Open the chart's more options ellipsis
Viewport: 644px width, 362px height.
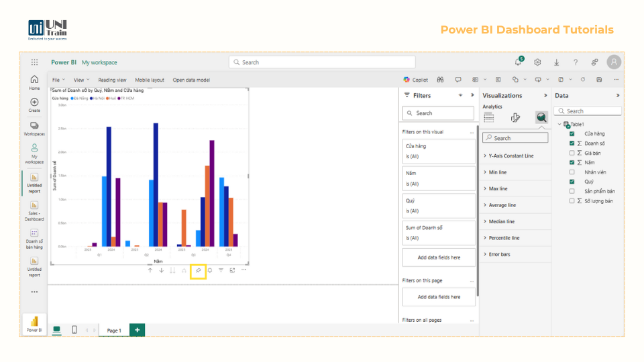[x=244, y=270]
